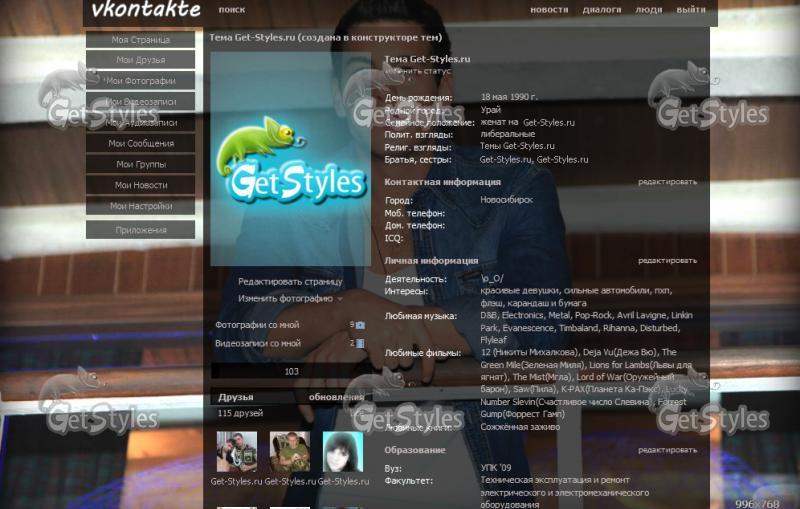Open Мои Настройки
Image resolution: width=800 pixels, height=509 pixels.
pos(140,206)
